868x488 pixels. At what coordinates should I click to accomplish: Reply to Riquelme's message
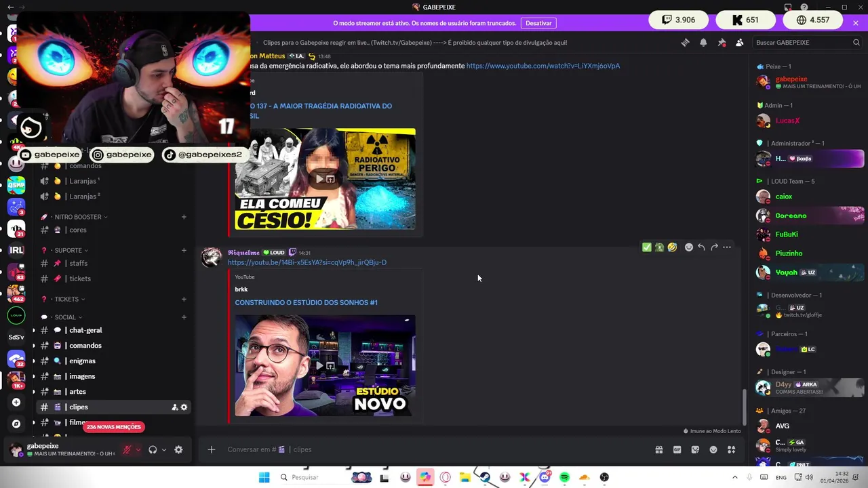coord(701,247)
